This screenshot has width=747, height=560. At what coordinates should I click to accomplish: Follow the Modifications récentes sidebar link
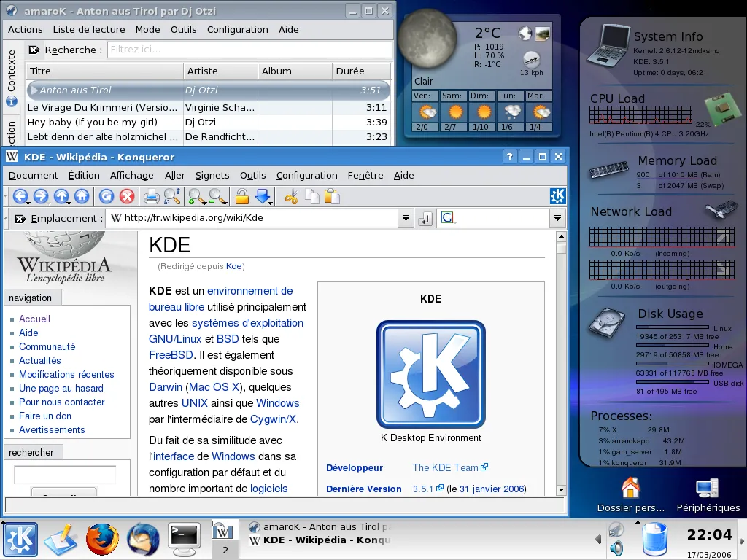[x=66, y=374]
